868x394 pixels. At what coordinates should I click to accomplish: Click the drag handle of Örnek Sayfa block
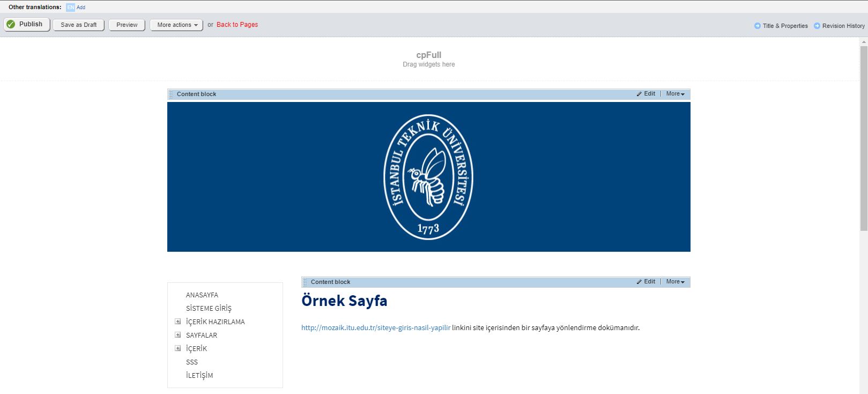(x=305, y=282)
